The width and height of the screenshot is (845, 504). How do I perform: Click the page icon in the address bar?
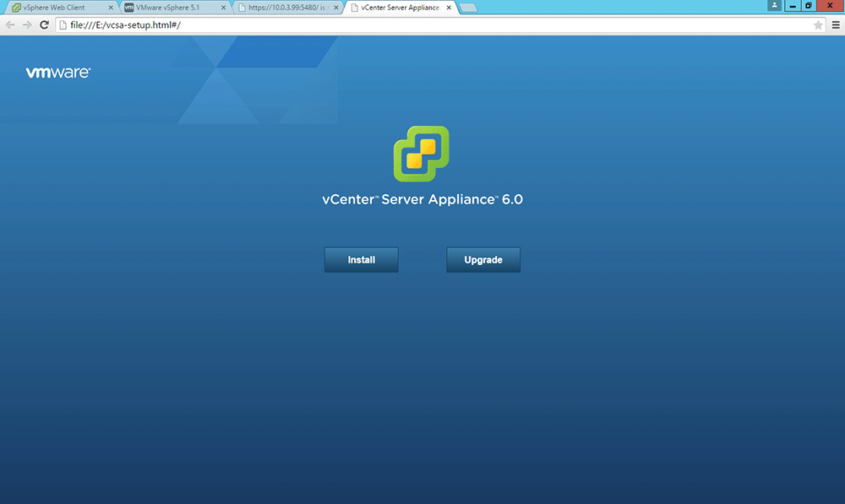pyautogui.click(x=63, y=24)
